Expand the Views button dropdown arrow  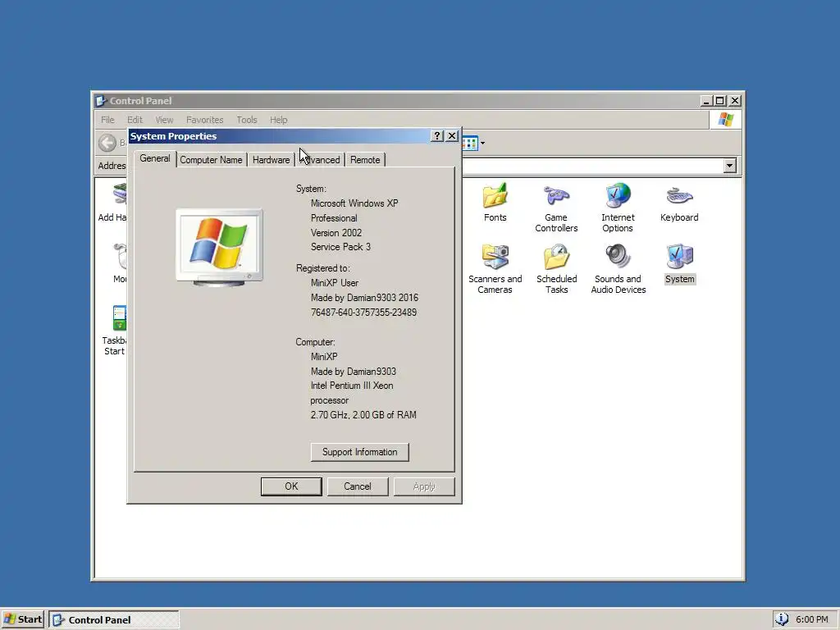482,143
